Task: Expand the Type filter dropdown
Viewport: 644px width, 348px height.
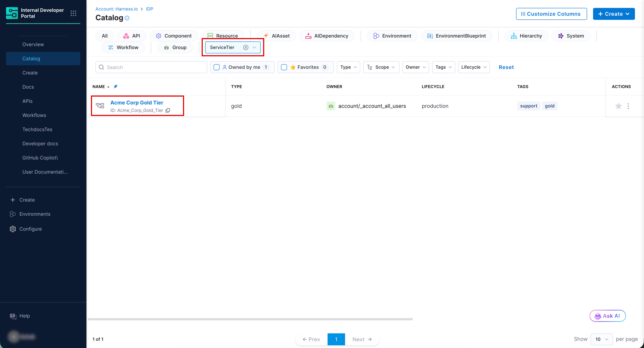Action: (x=348, y=67)
